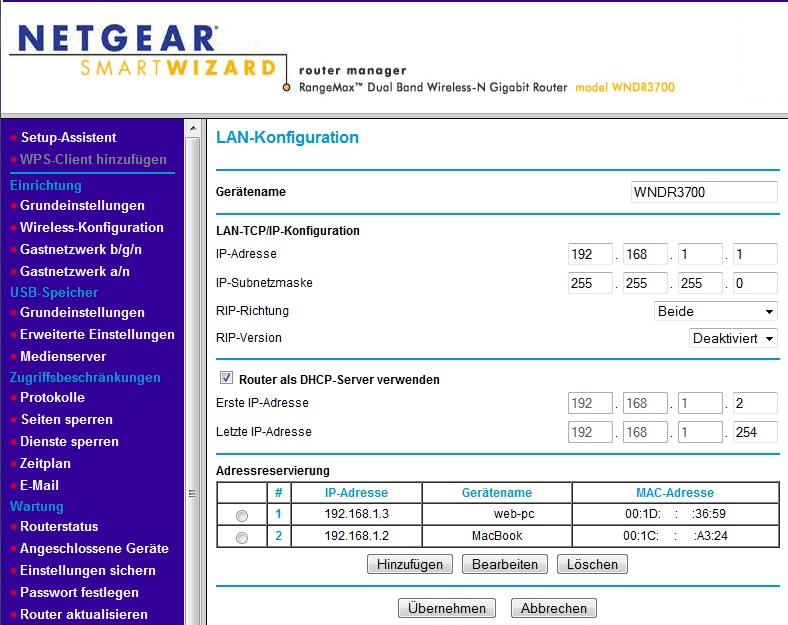The height and width of the screenshot is (625, 788).
Task: Open Einstellungen sichern page
Action: click(87, 571)
